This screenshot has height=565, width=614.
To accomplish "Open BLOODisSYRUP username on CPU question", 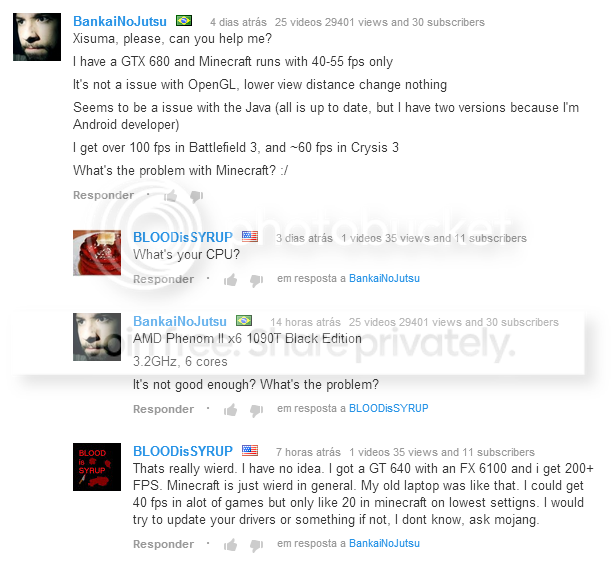I will 183,237.
